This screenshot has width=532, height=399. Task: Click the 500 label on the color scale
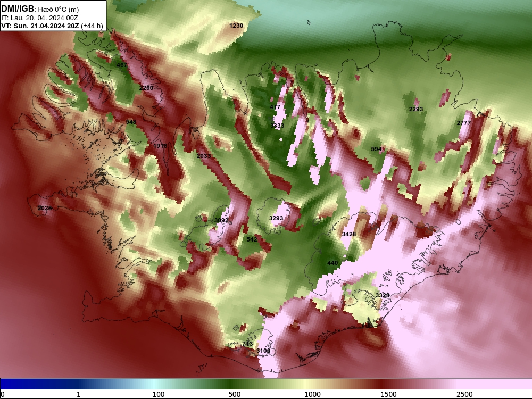coord(235,394)
